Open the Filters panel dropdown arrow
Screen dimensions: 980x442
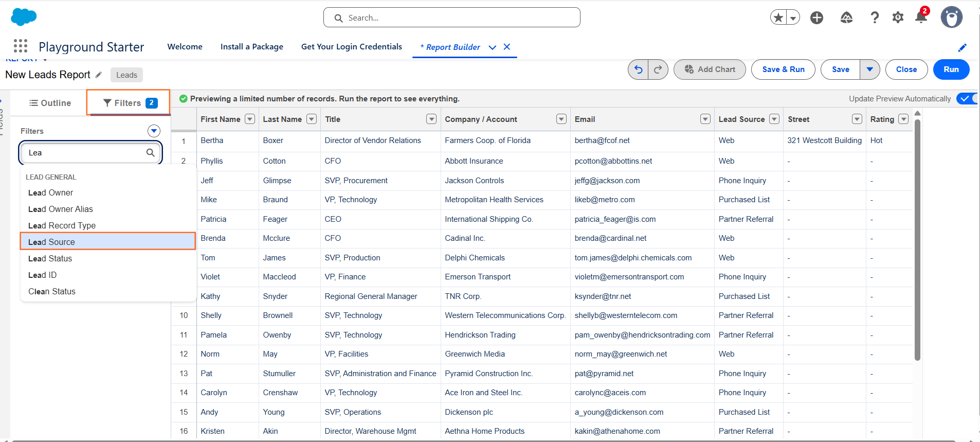pos(154,131)
